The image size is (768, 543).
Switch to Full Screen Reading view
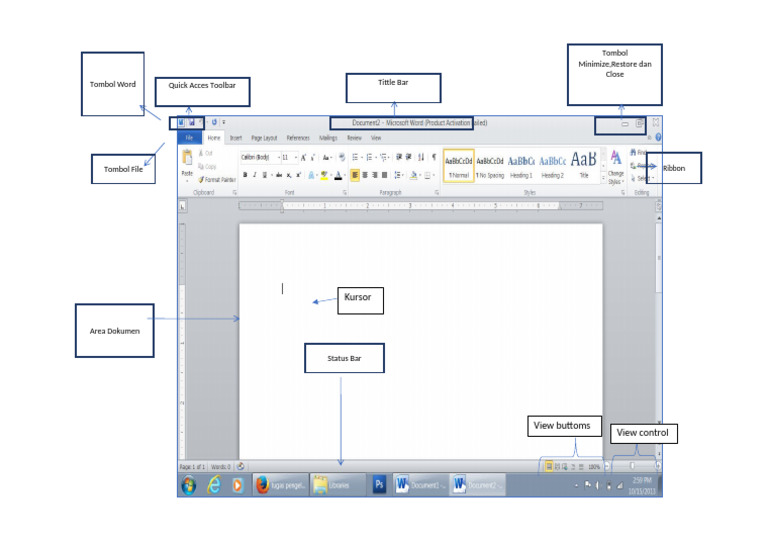coord(557,467)
